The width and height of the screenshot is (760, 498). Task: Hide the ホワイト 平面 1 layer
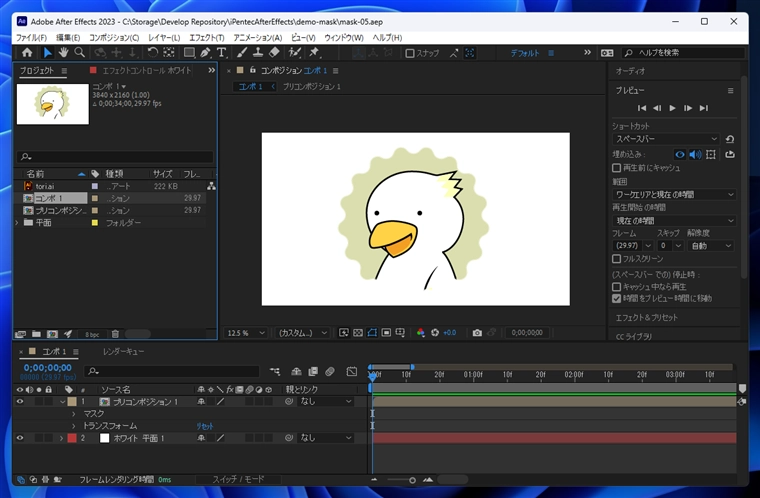pyautogui.click(x=20, y=438)
